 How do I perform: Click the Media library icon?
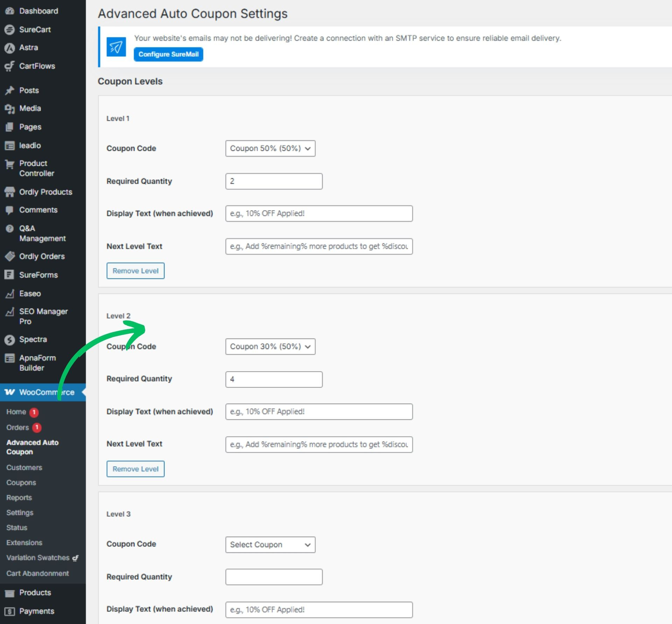pos(10,108)
